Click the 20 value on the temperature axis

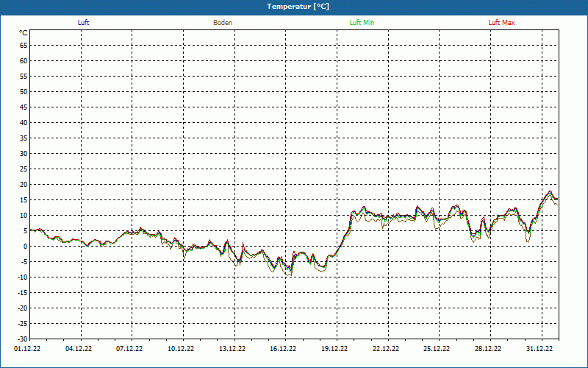(x=24, y=185)
